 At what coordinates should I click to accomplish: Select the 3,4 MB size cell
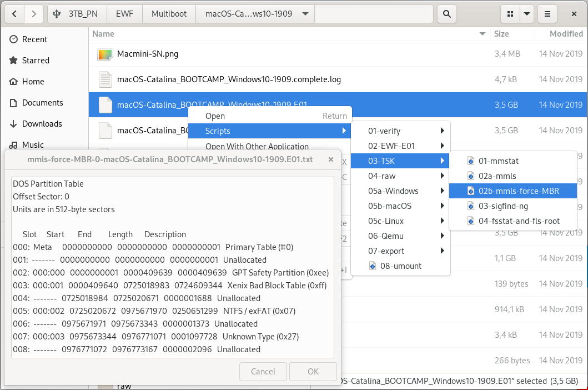(x=507, y=54)
